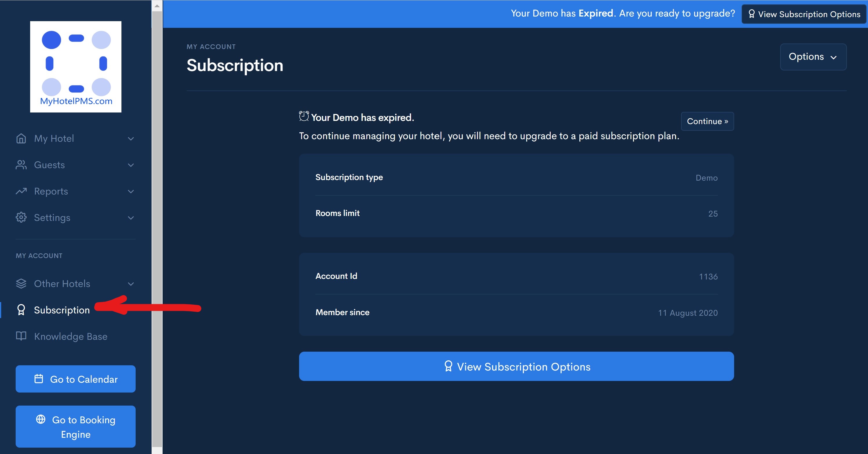Image resolution: width=868 pixels, height=454 pixels.
Task: Click the Subscription type label
Action: 349,177
